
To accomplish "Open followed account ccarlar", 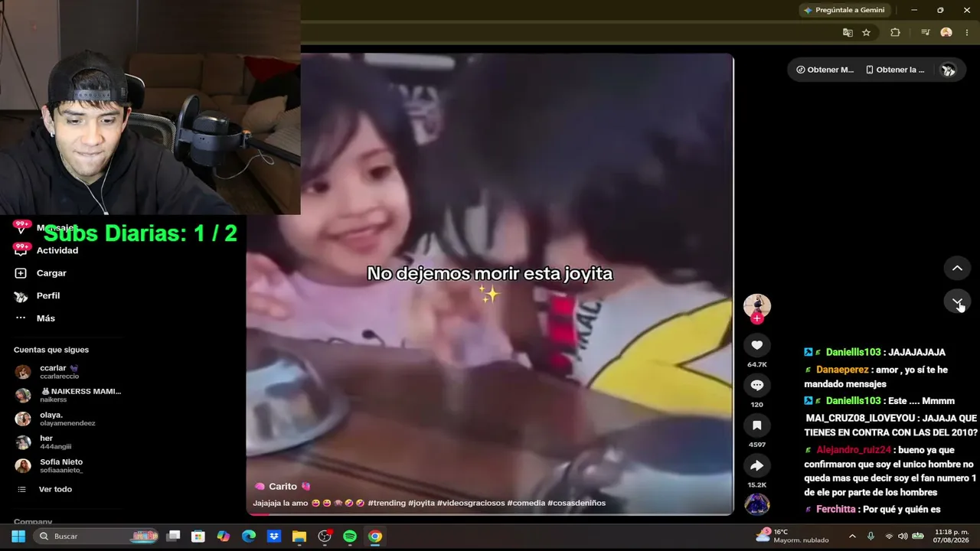I will (x=59, y=372).
